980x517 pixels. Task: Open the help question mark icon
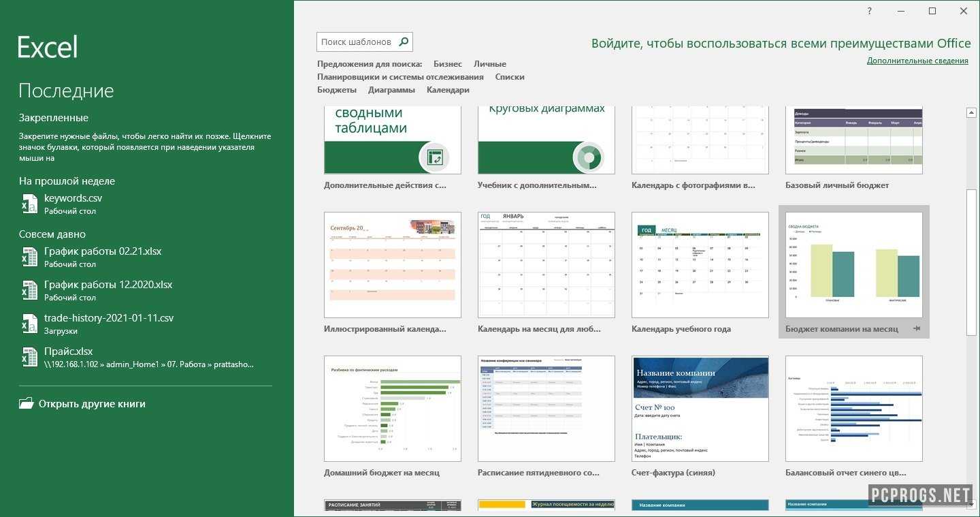pyautogui.click(x=870, y=11)
